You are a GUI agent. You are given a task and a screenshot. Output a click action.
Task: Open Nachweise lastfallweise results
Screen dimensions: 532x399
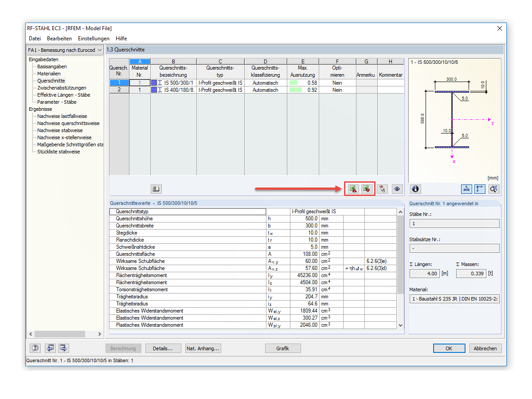tap(62, 116)
